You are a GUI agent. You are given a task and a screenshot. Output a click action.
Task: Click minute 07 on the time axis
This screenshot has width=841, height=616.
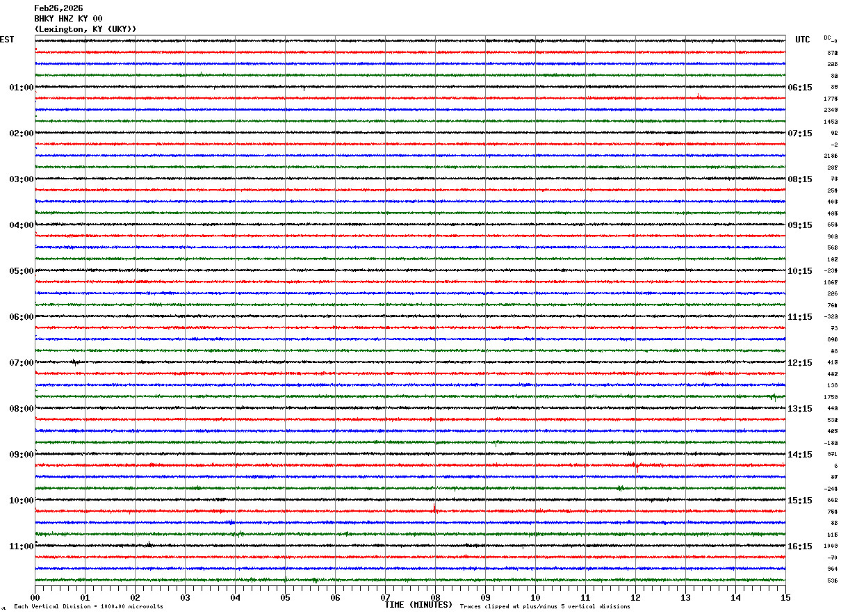coord(385,597)
